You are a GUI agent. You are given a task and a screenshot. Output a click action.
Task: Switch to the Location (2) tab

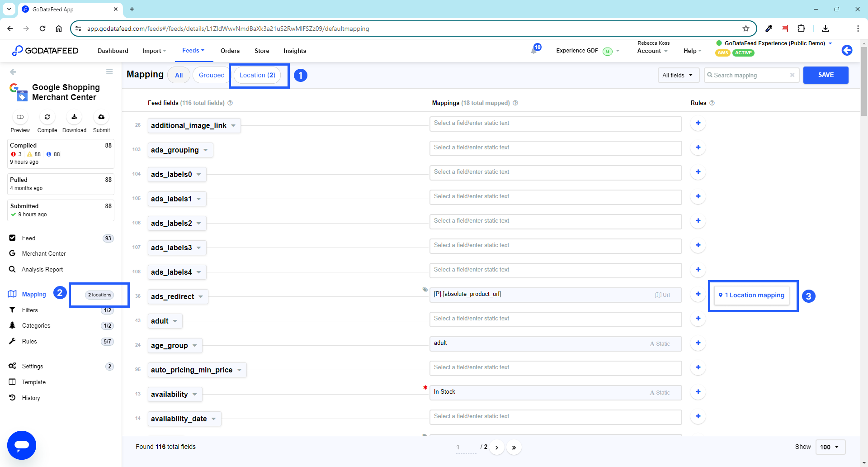(257, 75)
